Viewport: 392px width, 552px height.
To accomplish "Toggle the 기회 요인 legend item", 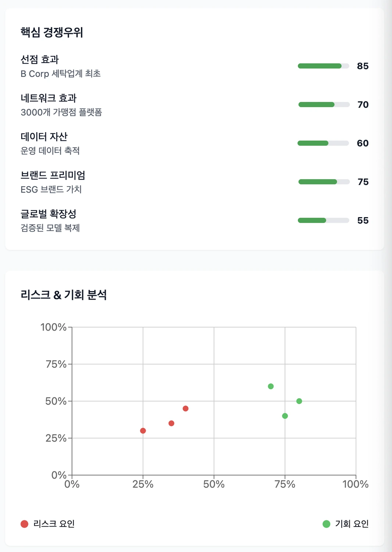I will 346,524.
